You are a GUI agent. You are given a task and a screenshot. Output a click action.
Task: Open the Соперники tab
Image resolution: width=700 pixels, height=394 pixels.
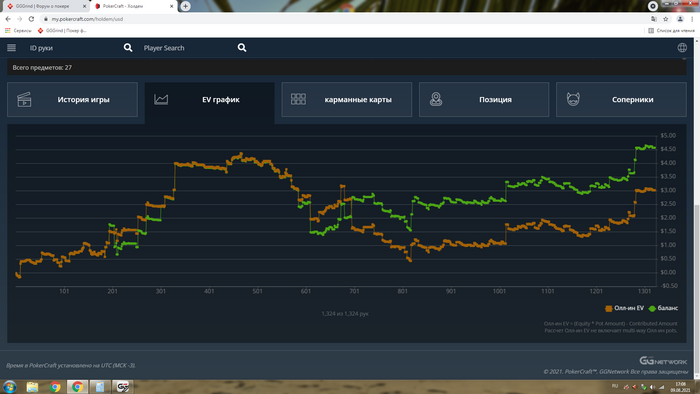[621, 100]
